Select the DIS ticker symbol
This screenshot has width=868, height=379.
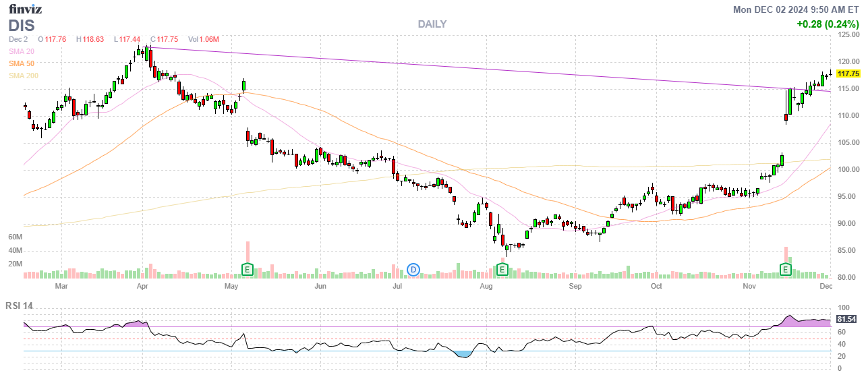tap(21, 25)
